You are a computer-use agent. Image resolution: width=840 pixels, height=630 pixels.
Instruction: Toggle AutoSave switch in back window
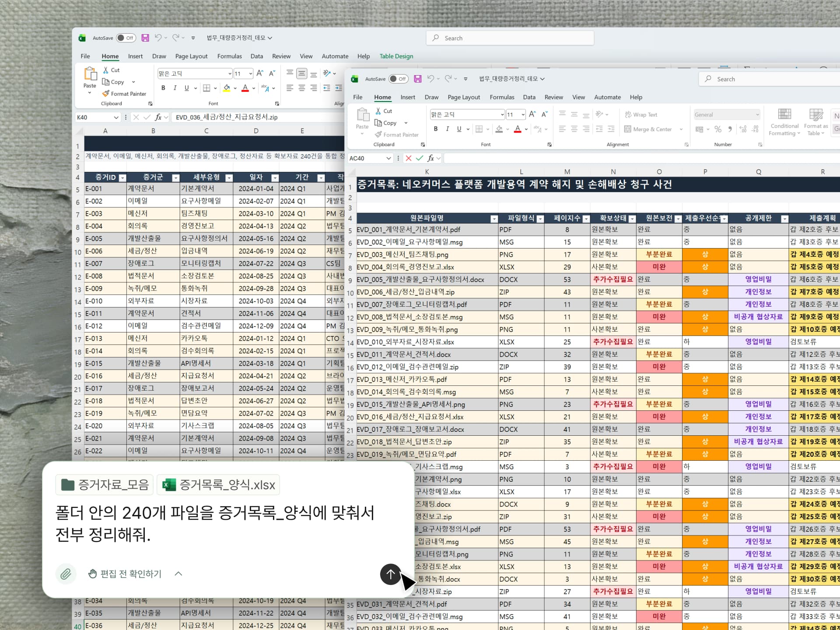click(x=126, y=38)
